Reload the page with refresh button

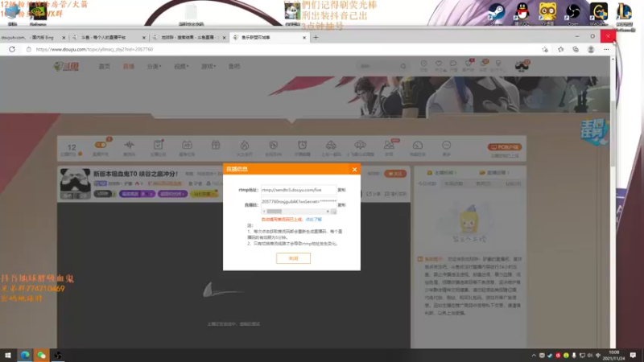12,49
